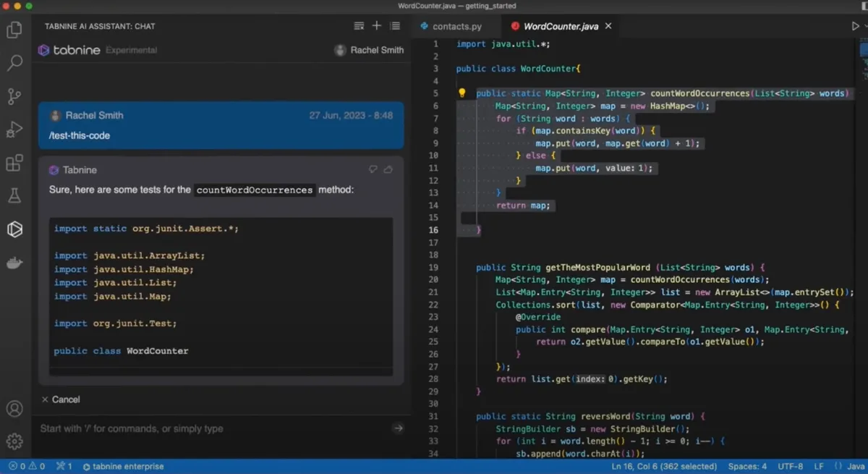Change file encoding via UTF-8

pyautogui.click(x=790, y=467)
